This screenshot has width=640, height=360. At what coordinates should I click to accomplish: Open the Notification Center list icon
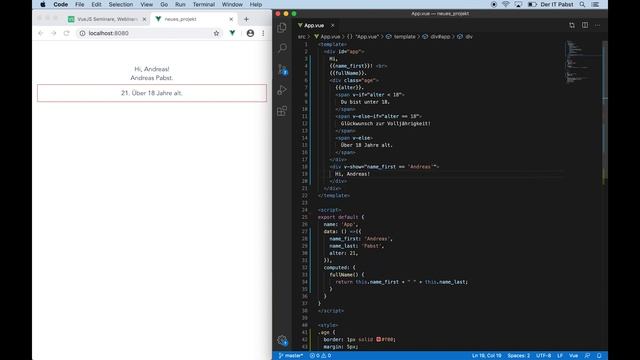click(x=596, y=4)
